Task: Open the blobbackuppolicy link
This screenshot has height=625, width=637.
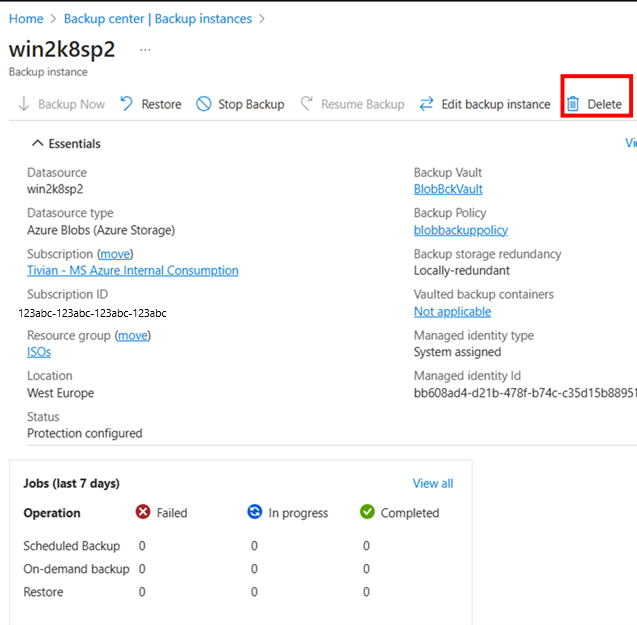Action: coord(461,230)
